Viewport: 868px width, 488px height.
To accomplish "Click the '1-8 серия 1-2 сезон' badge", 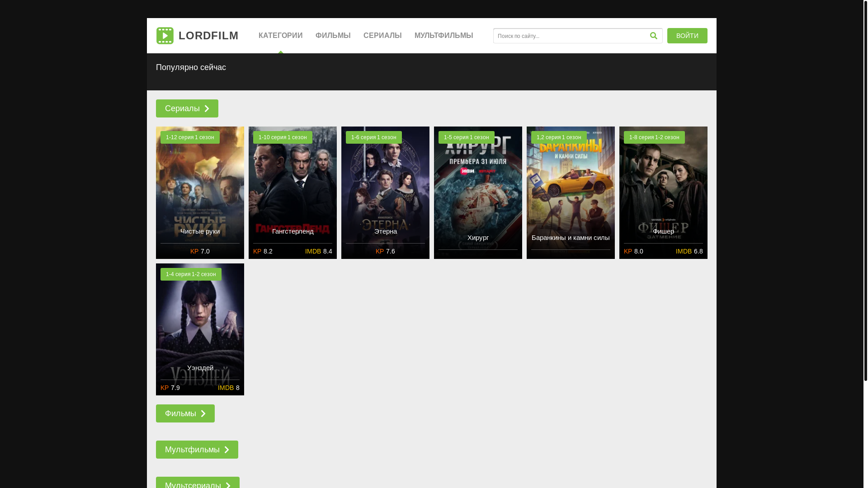I will tap(654, 137).
